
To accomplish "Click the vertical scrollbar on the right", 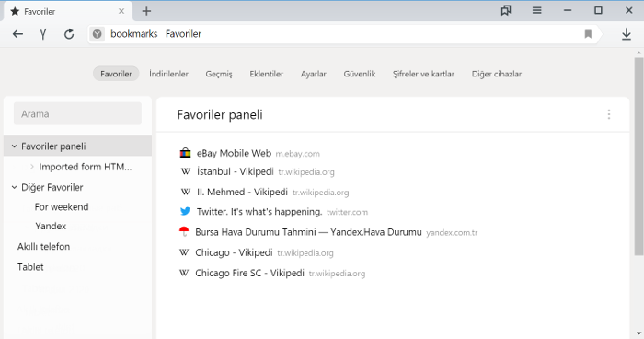I will pyautogui.click(x=638, y=157).
